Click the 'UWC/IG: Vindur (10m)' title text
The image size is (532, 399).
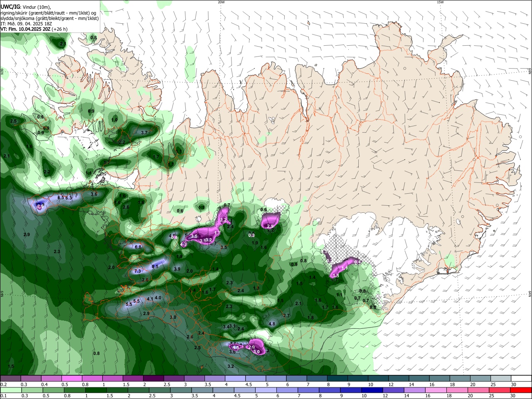pyautogui.click(x=25, y=7)
